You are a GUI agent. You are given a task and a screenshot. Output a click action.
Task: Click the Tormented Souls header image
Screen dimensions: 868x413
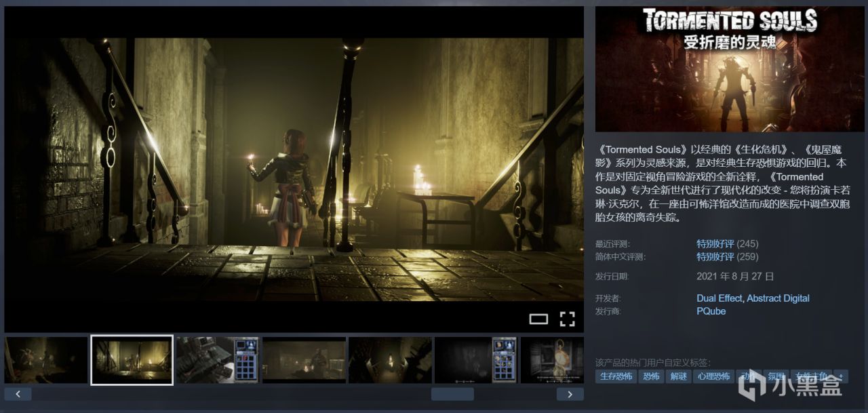[x=730, y=69]
